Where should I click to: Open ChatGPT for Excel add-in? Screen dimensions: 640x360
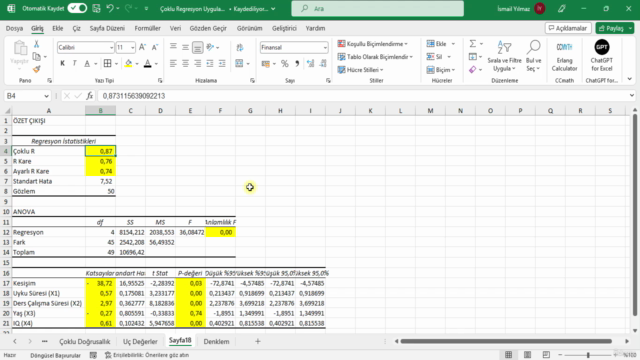pos(602,56)
